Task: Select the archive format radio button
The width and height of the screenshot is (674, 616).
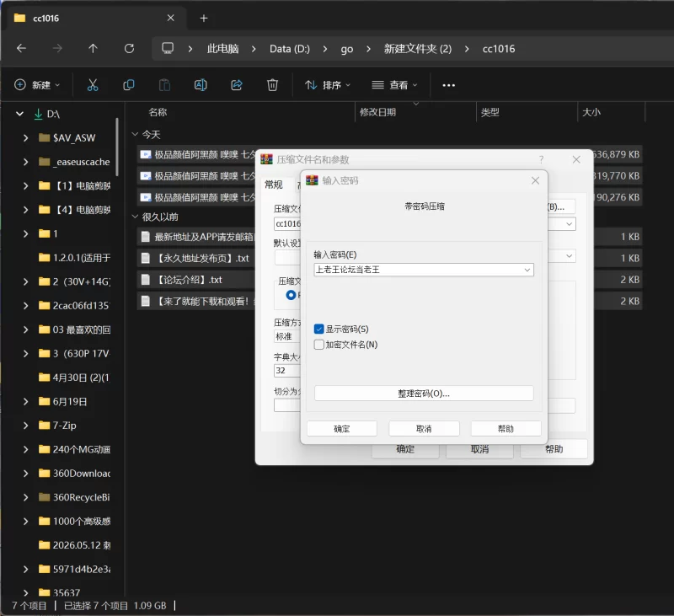Action: (291, 295)
